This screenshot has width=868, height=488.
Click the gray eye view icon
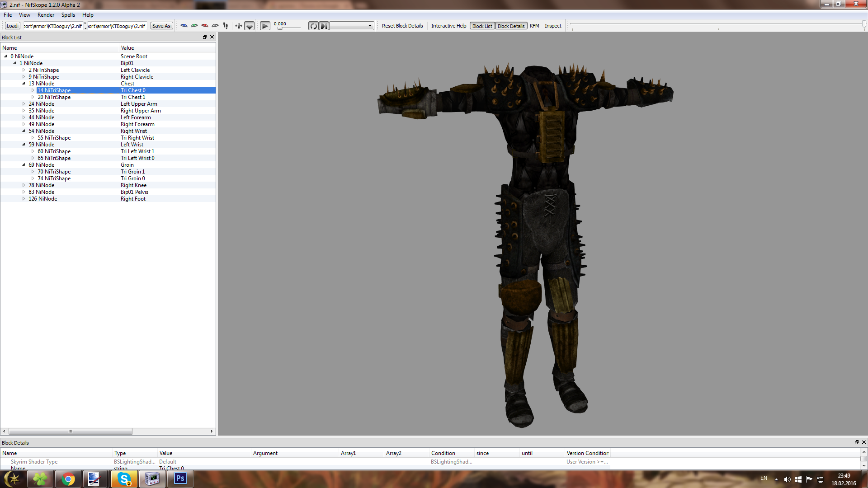tap(215, 26)
